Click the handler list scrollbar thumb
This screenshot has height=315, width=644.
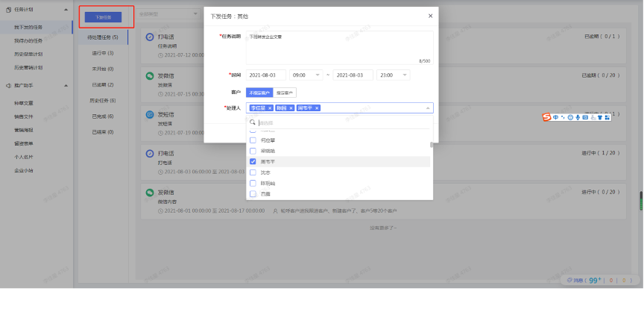tap(432, 145)
